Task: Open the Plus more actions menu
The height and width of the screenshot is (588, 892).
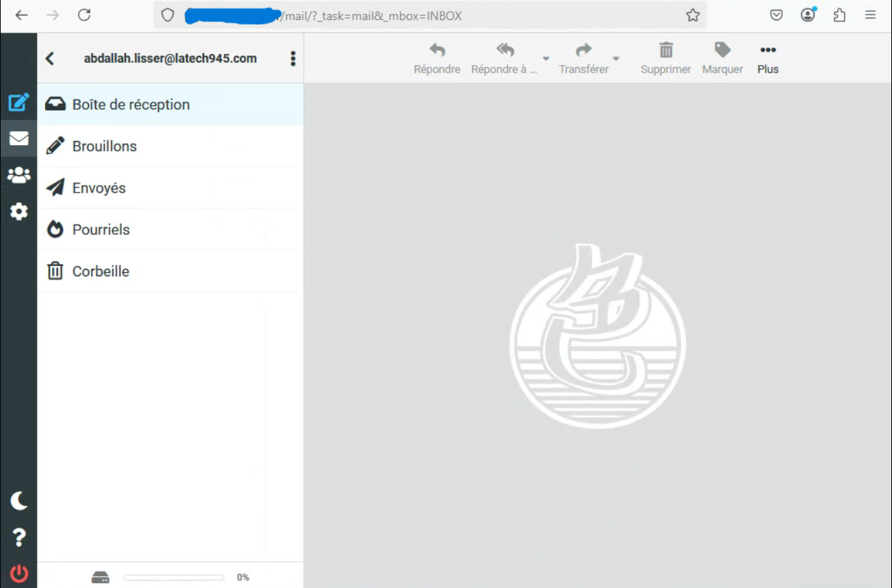Action: tap(768, 59)
